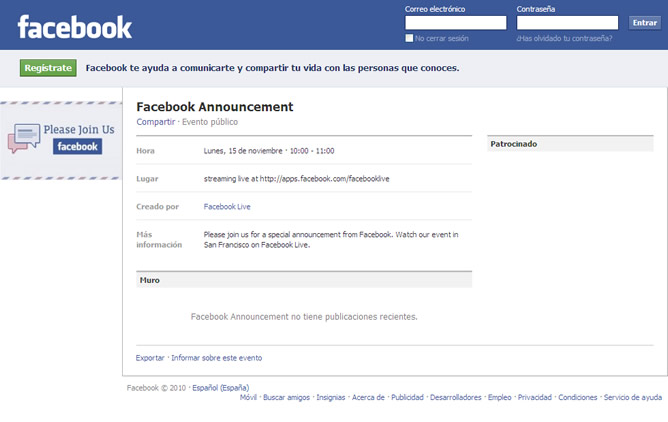The image size is (668, 422).
Task: Click the Creado por row label
Action: 157,207
